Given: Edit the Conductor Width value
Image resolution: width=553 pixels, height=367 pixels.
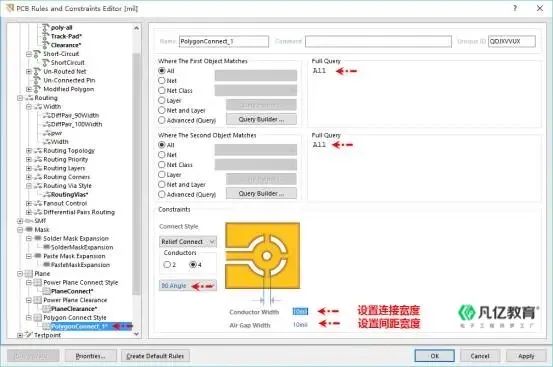Looking at the screenshot, I should [x=300, y=312].
